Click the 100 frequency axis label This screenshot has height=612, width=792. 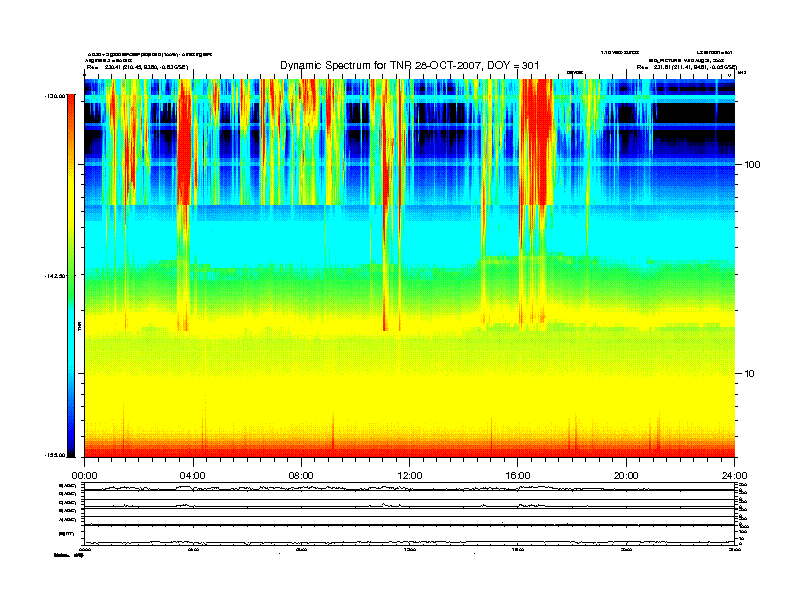753,165
